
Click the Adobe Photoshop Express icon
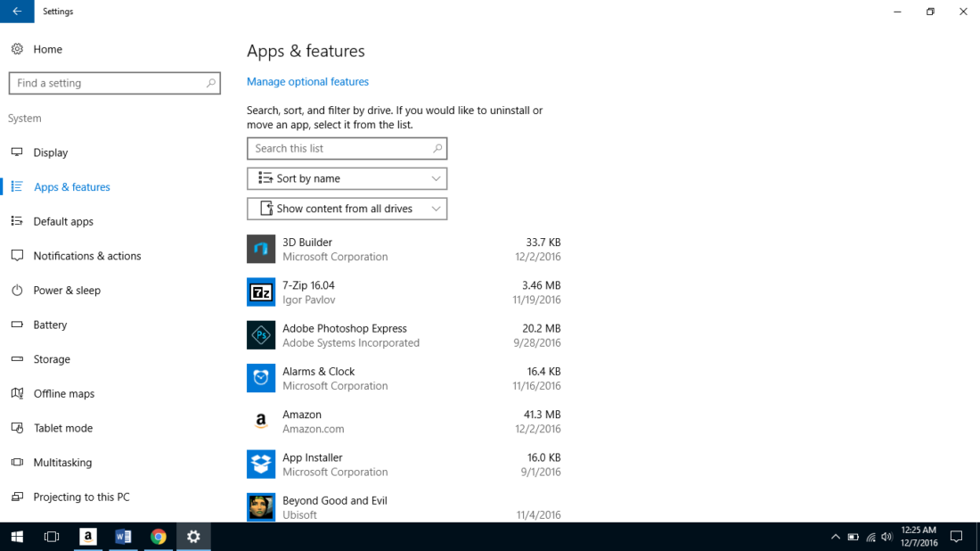pos(261,335)
